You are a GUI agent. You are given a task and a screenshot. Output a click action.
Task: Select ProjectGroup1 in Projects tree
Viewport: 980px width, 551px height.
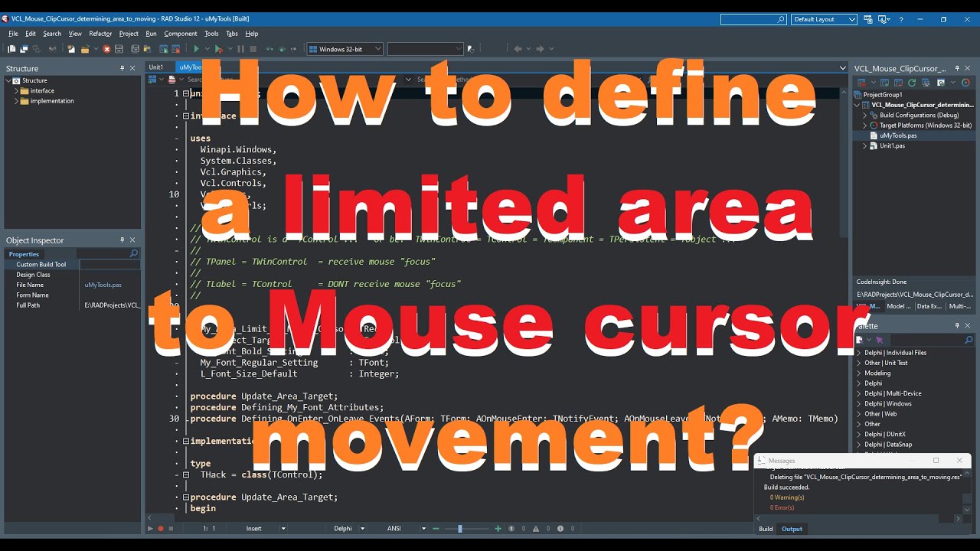883,95
